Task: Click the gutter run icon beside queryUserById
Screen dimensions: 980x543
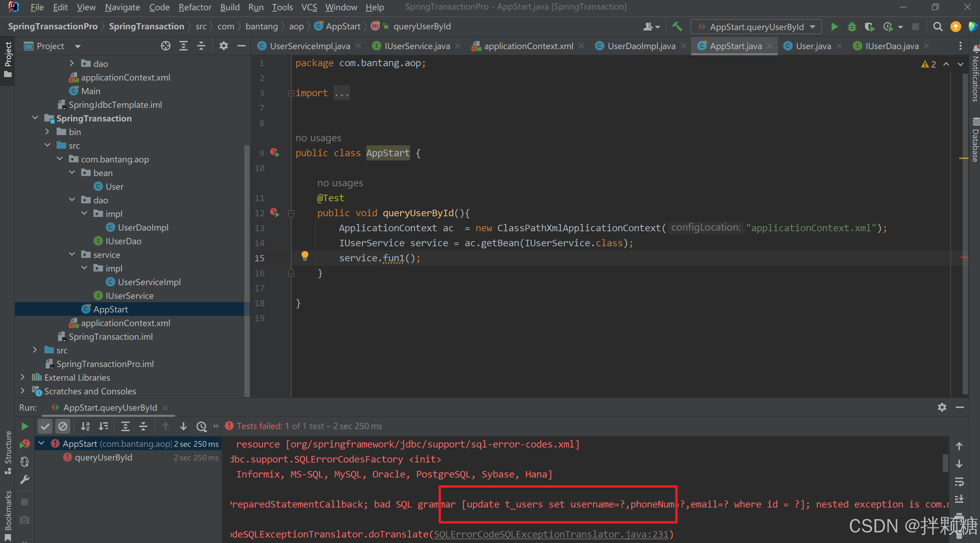Action: point(275,213)
